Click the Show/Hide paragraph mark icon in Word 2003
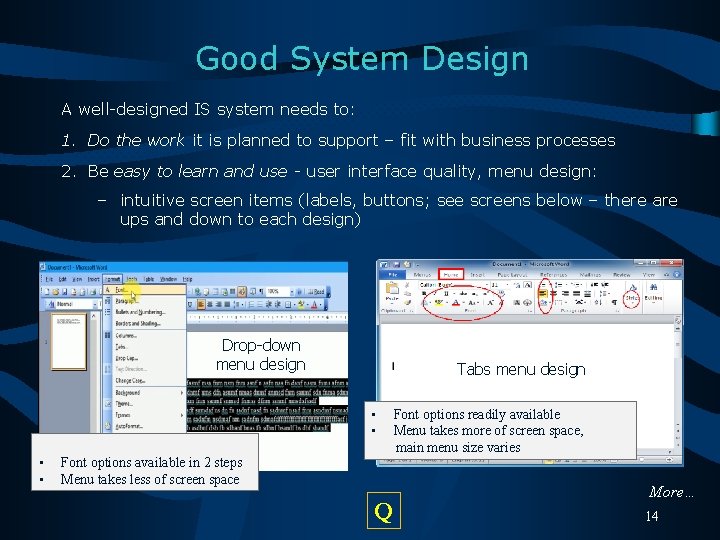Image resolution: width=720 pixels, height=540 pixels. coord(261,292)
